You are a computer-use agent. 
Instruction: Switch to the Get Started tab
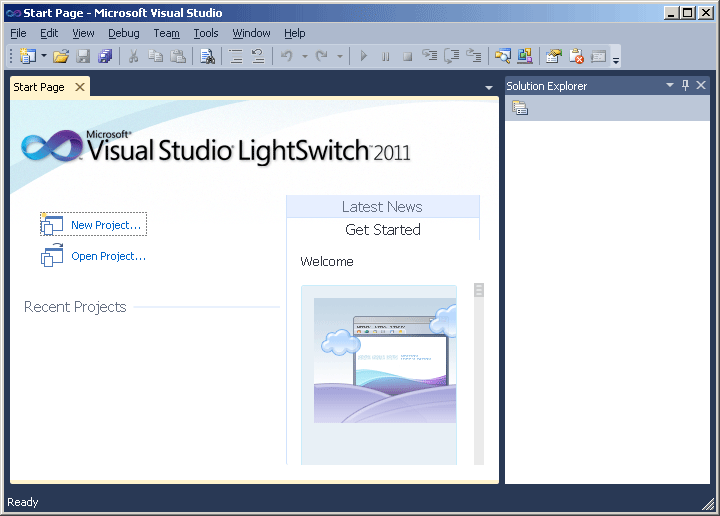(x=382, y=229)
